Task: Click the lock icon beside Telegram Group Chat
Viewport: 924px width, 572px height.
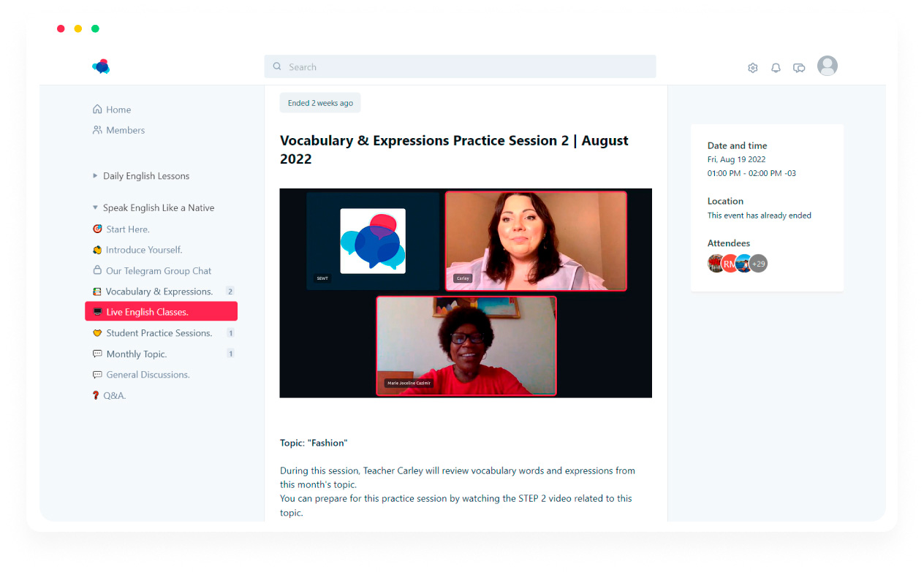Action: (x=97, y=270)
